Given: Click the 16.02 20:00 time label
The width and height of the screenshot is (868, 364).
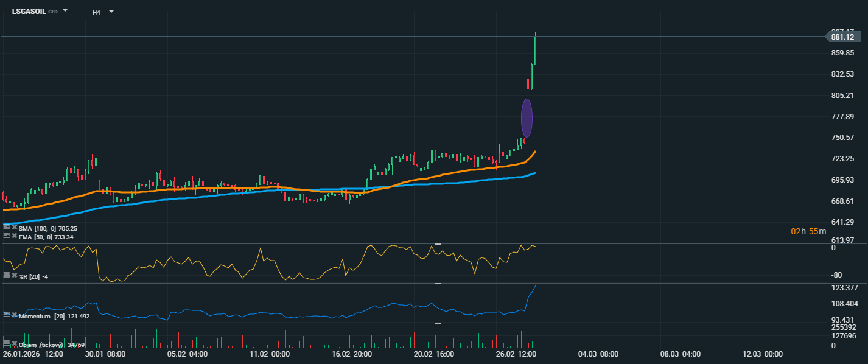Looking at the screenshot, I should (x=353, y=354).
